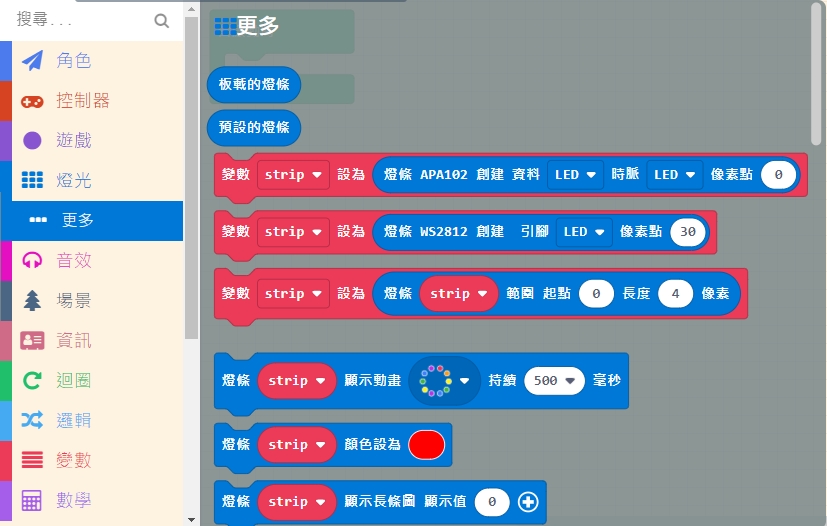Open the 音效 headphones icon category
Viewport: 827px width, 526px height.
[x=33, y=260]
